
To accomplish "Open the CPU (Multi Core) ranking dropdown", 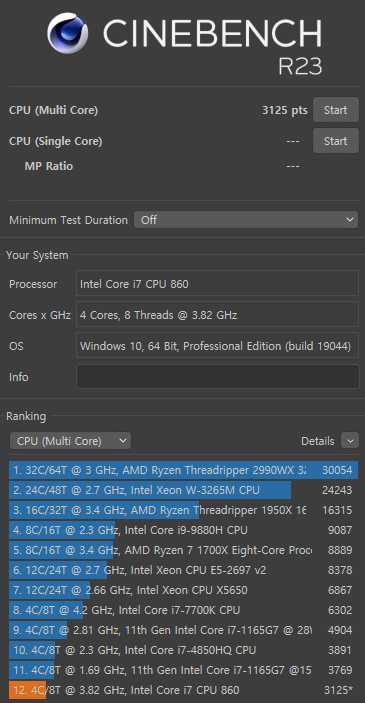I will (x=70, y=441).
